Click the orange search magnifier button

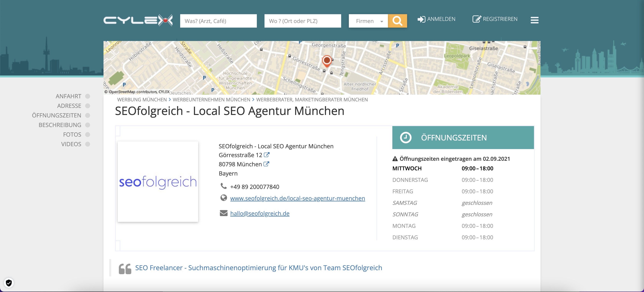pos(397,21)
